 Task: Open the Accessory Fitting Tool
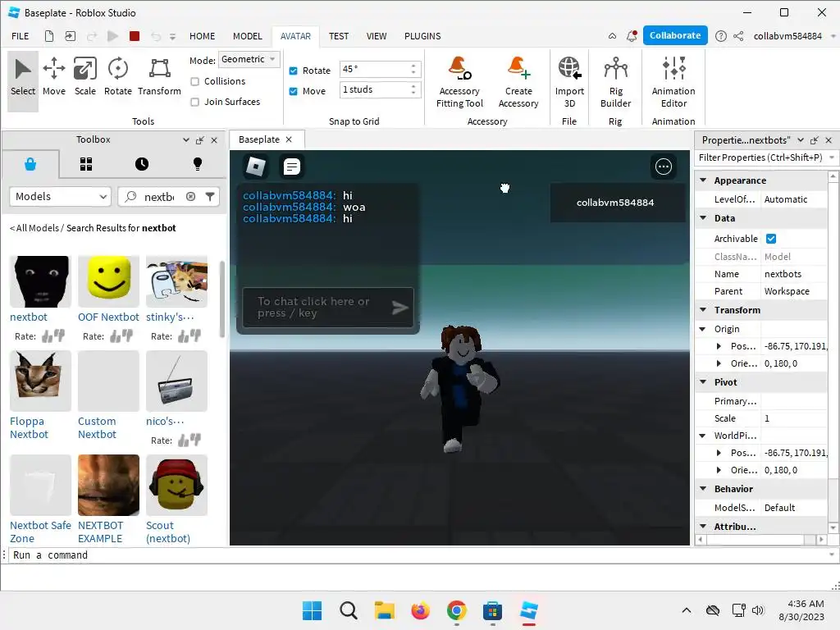[x=459, y=82]
